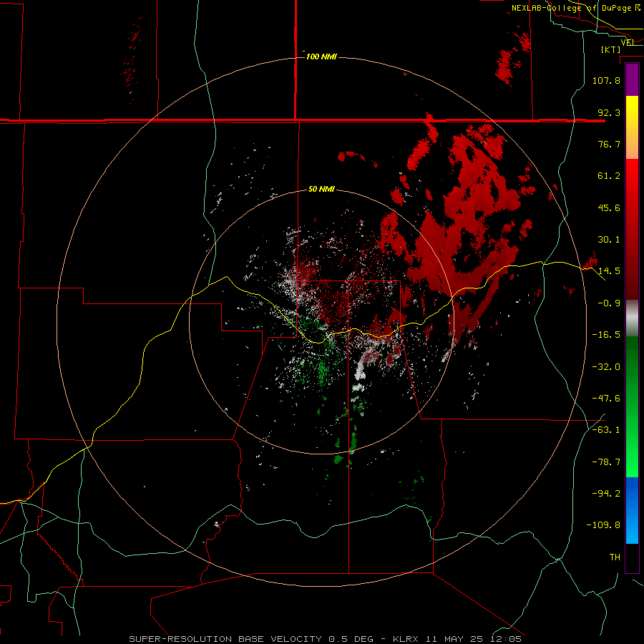Image resolution: width=644 pixels, height=644 pixels.
Task: Click the -32.0 scale value
Action: tap(606, 367)
